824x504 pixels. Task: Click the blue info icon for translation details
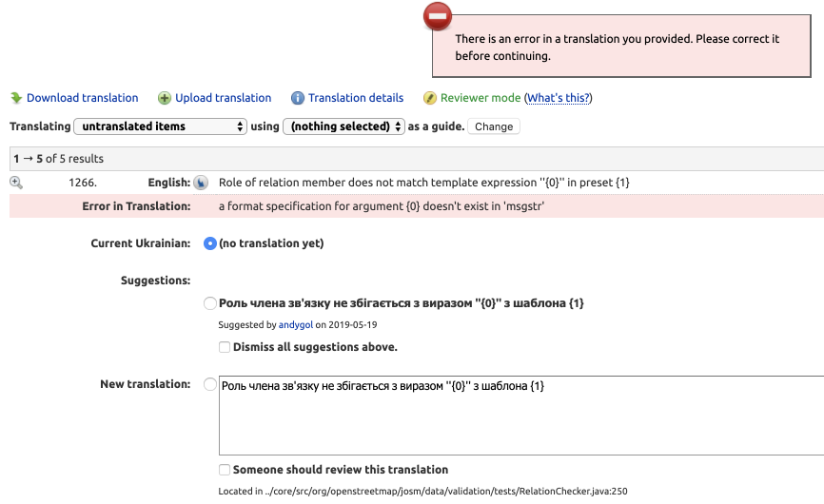pos(298,98)
